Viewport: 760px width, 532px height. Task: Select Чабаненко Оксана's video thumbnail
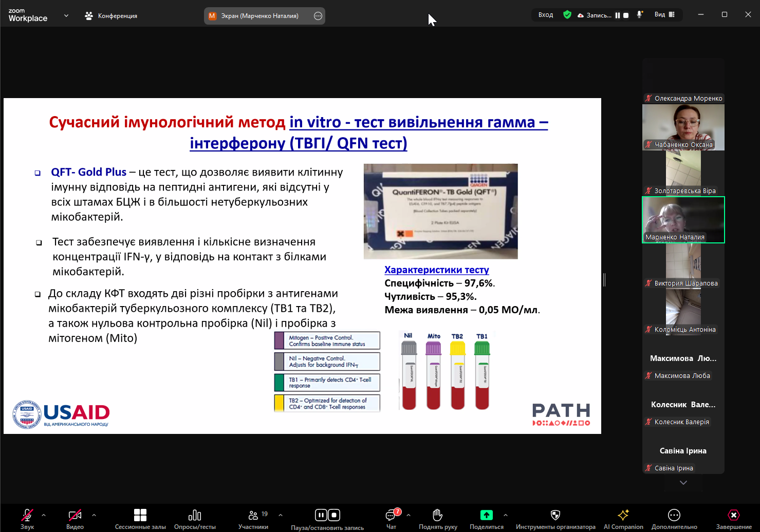[683, 127]
